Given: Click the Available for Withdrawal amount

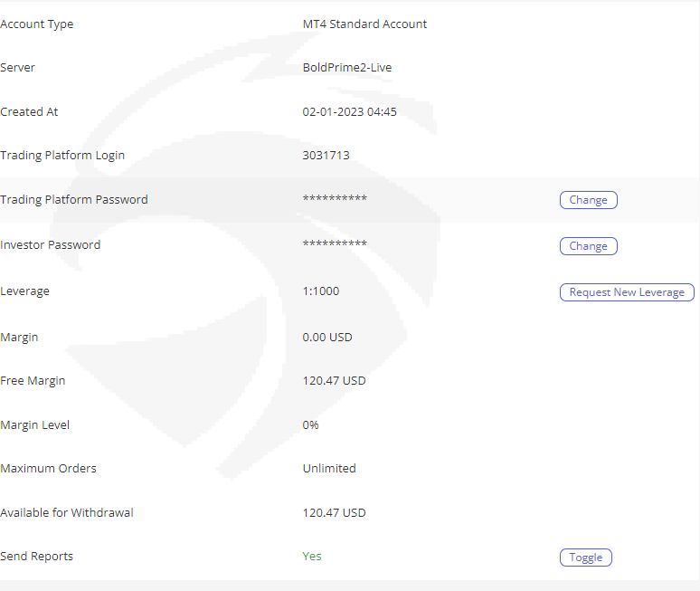Looking at the screenshot, I should coord(334,513).
